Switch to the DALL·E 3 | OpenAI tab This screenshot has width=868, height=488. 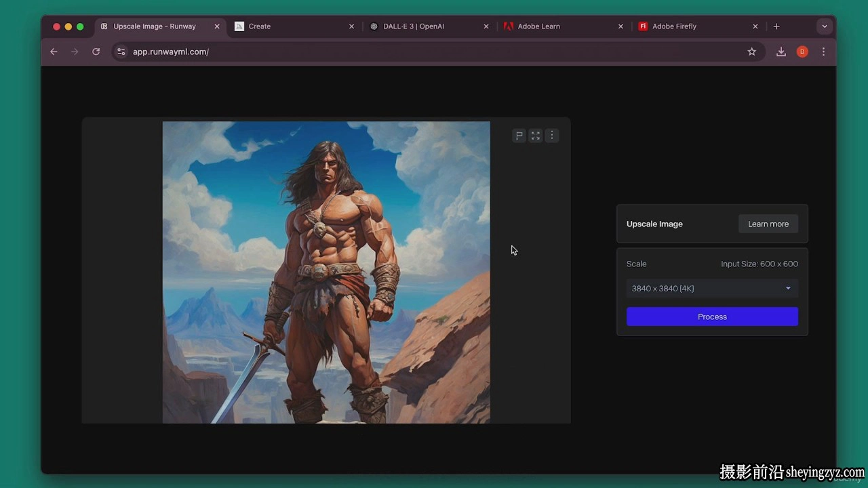pos(429,26)
